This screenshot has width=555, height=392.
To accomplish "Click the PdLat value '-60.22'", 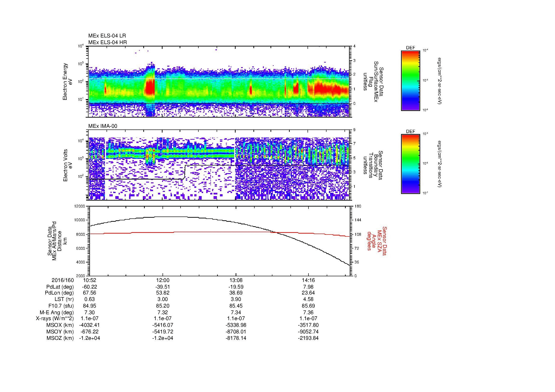I will (90, 287).
